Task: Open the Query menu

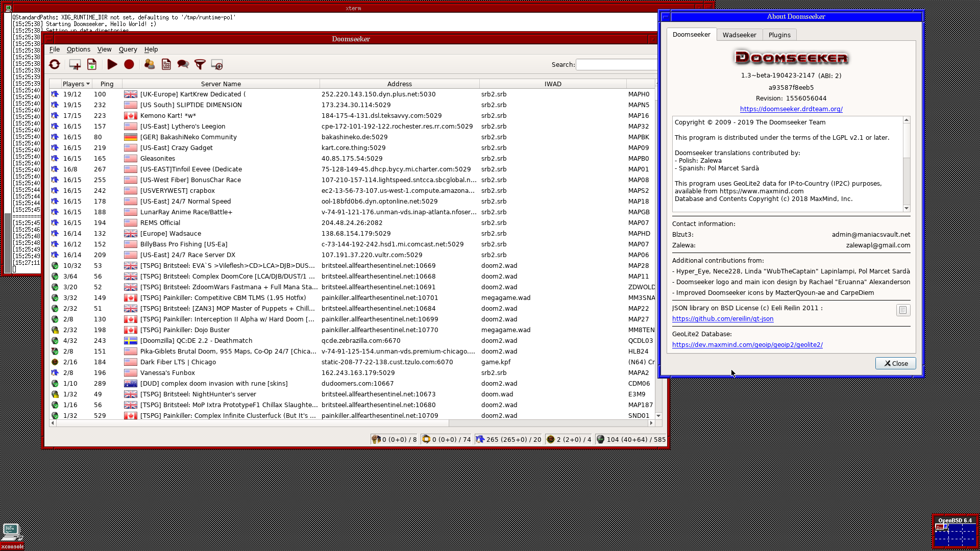Action: pyautogui.click(x=128, y=49)
